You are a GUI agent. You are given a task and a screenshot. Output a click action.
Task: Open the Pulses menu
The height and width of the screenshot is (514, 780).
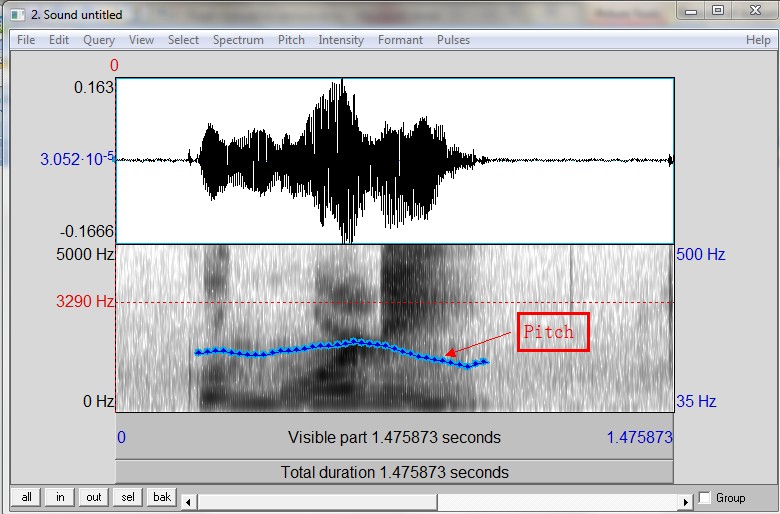pos(453,40)
